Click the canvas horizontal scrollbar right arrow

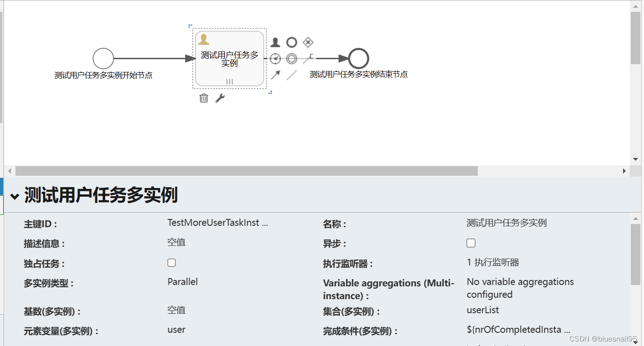(624, 171)
